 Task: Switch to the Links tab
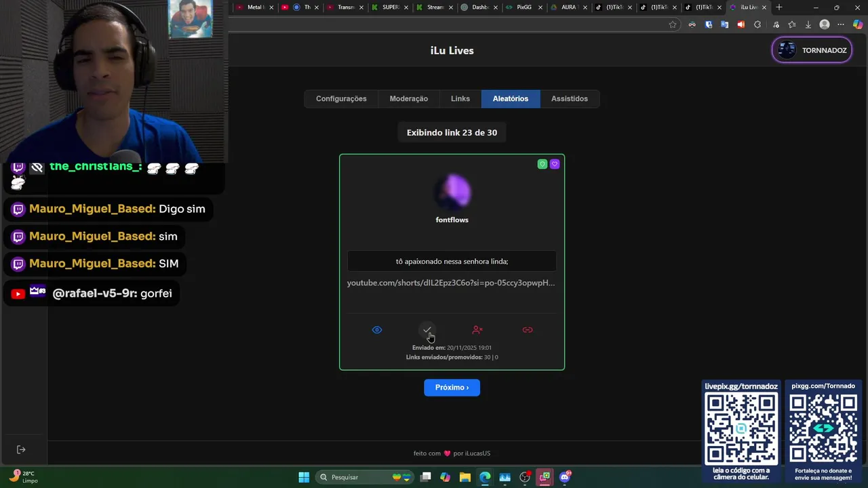tap(460, 99)
